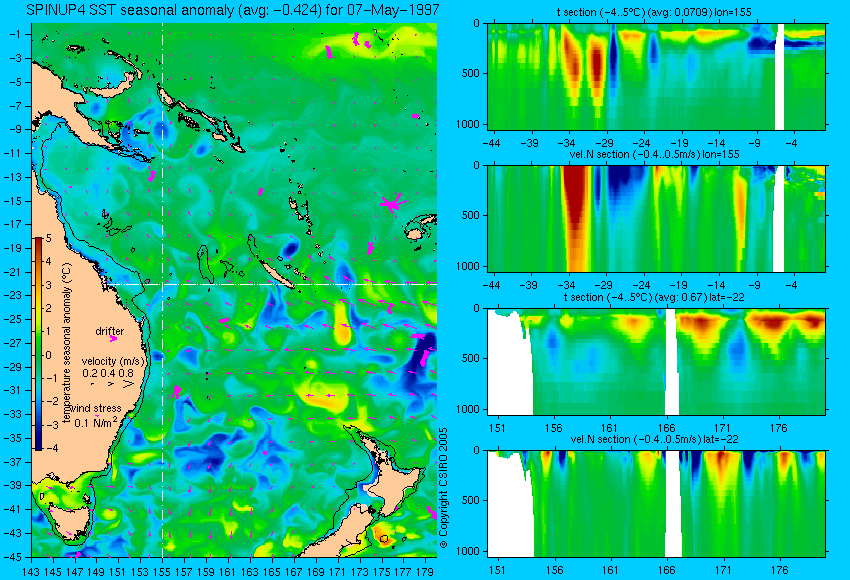This screenshot has width=850, height=580.
Task: Click the large magenta star marker near Fiji
Action: (x=393, y=203)
